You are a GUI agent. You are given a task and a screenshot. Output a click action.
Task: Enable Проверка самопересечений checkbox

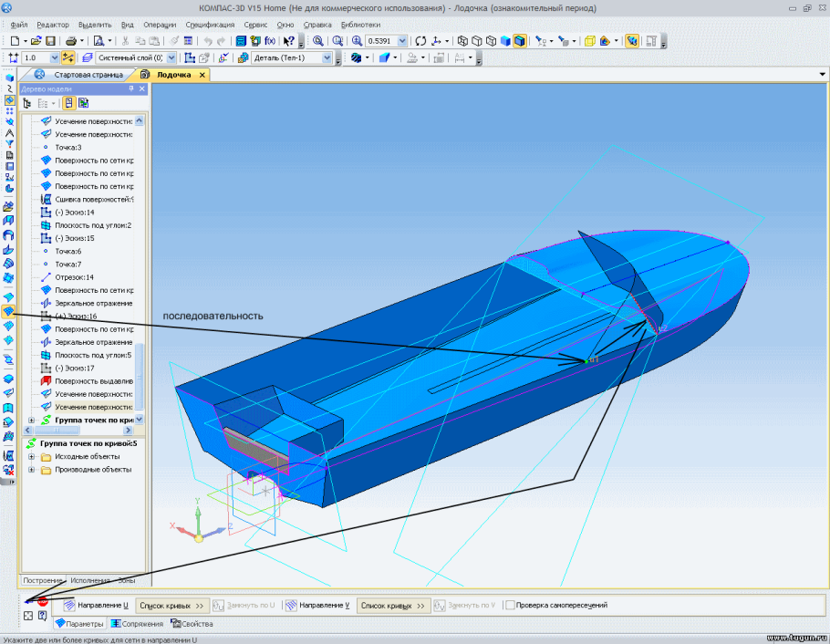[511, 605]
